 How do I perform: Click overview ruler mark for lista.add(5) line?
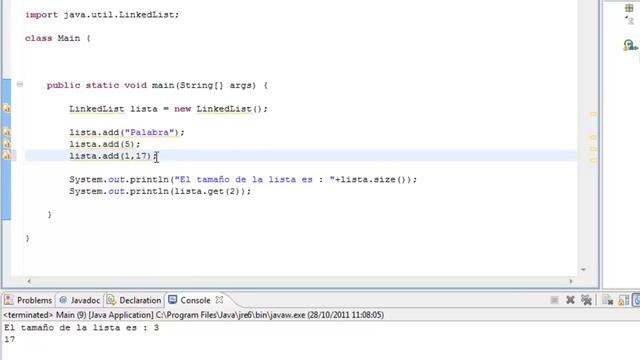pos(593,149)
